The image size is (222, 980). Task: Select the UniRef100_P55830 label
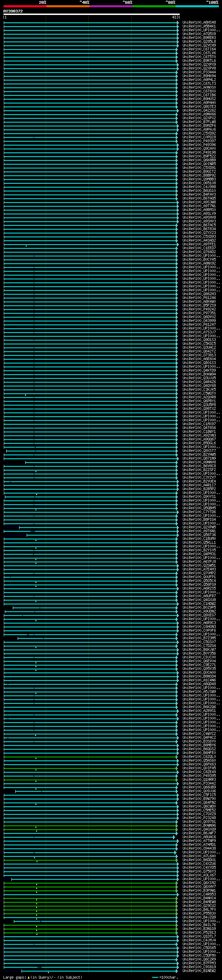[199, 913]
